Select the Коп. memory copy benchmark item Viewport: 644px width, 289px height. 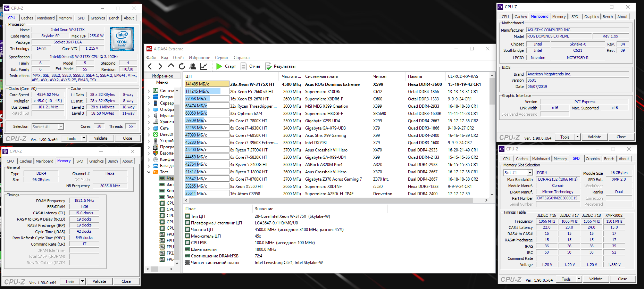[166, 191]
